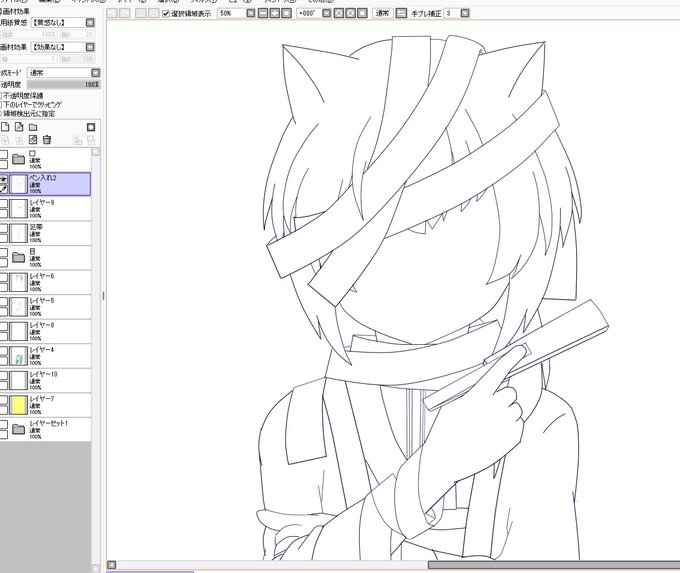Open the 目 layer set folder icon
The image size is (680, 573).
coord(18,258)
